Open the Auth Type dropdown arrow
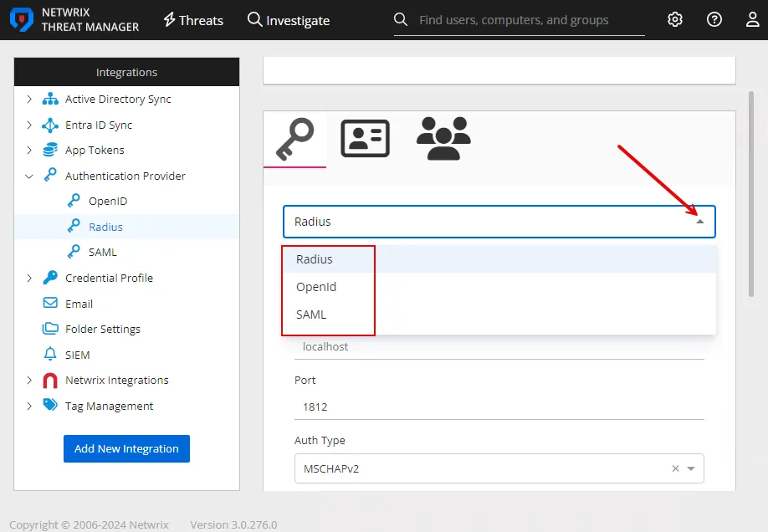 click(691, 468)
